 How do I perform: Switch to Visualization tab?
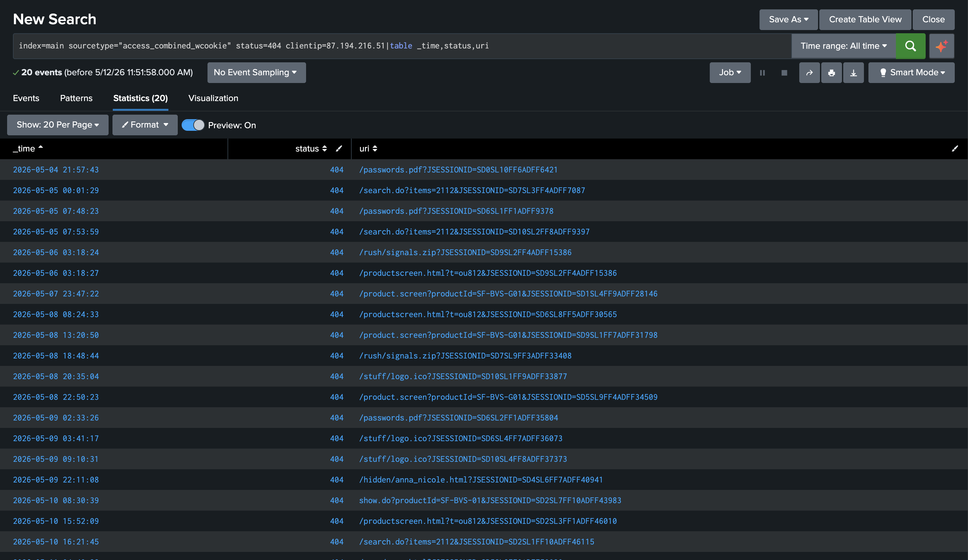[x=213, y=98]
